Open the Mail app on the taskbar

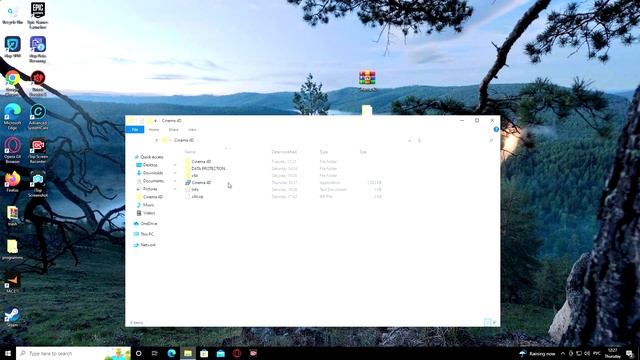tap(220, 353)
